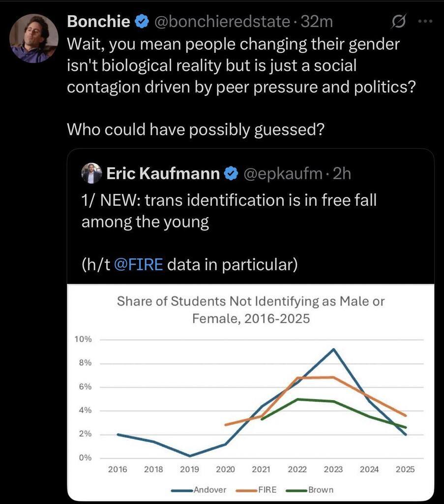Click Eric Kaufmann's verified checkmark badge
Screen dimensions: 444x504
tap(232, 174)
